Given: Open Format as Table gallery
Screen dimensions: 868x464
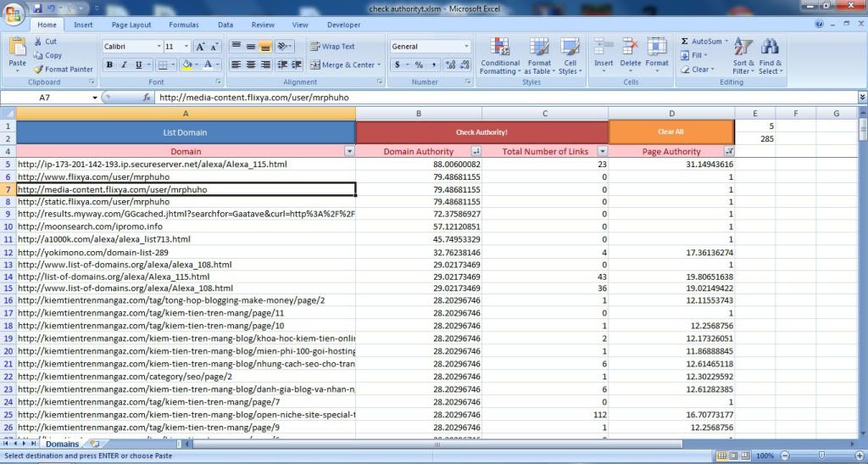Looking at the screenshot, I should pyautogui.click(x=538, y=56).
